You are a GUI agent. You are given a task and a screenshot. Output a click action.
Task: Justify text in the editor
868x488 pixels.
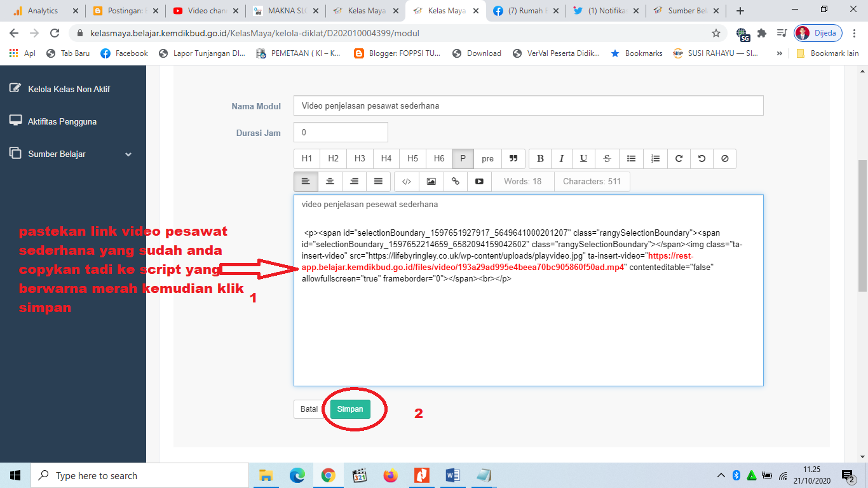coord(378,182)
